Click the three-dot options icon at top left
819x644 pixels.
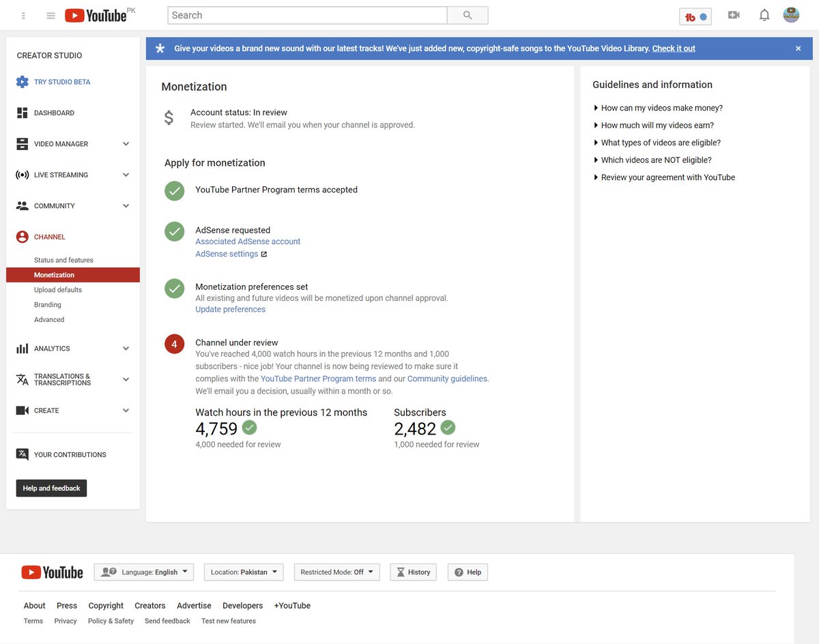coord(24,16)
